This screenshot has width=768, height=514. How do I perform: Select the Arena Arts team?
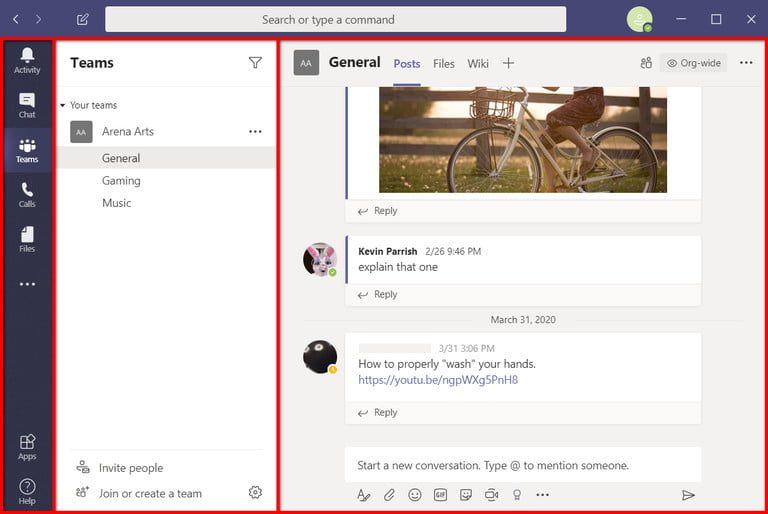pos(128,131)
